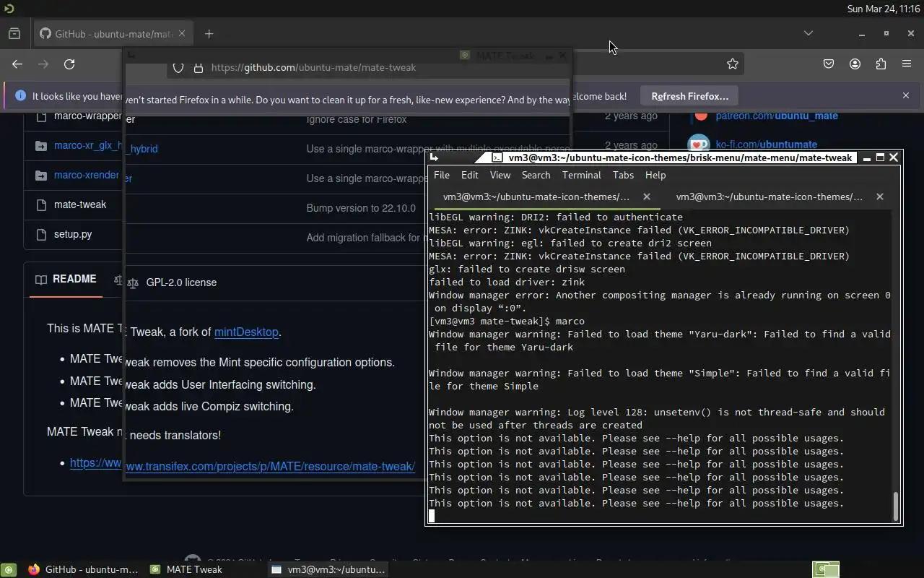The image size is (924, 578).
Task: Open setup.py file
Action: [73, 234]
